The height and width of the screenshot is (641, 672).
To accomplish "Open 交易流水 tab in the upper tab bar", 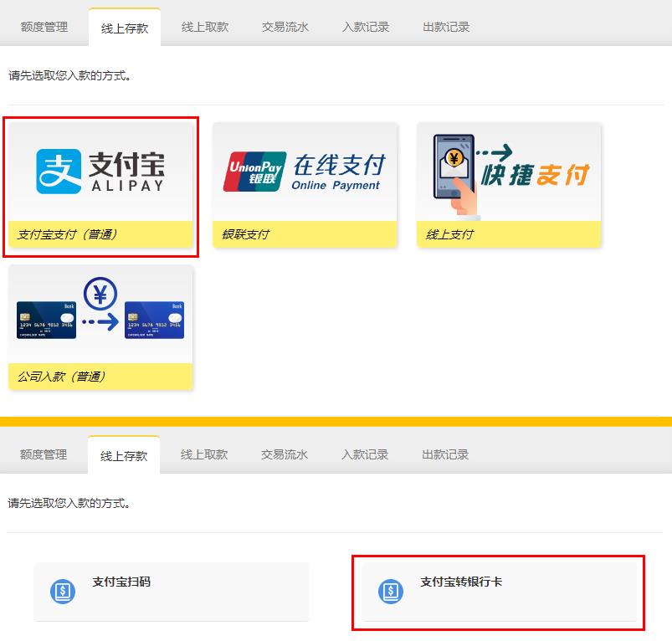I will coord(285,27).
